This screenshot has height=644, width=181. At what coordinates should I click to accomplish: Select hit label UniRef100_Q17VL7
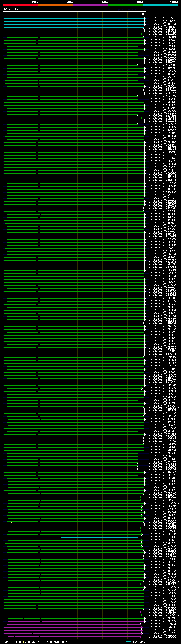pyautogui.click(x=162, y=80)
